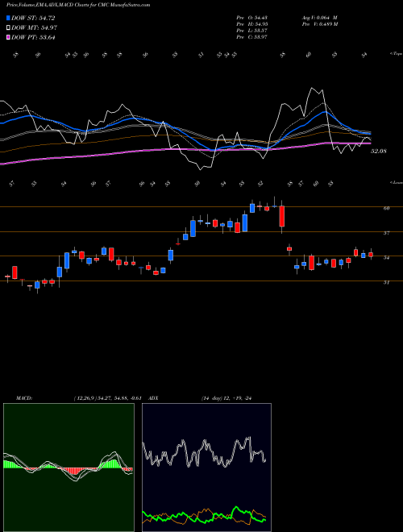Click the ADX (14 day) values text
This screenshot has height=532, width=403.
tap(226, 398)
